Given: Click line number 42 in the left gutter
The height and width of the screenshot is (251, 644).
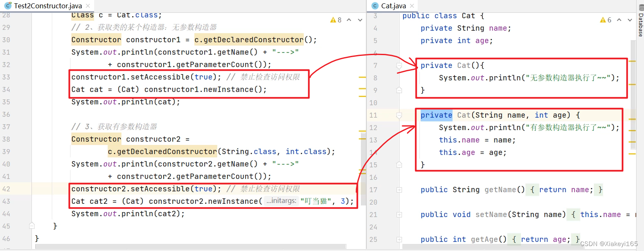Looking at the screenshot, I should click(6, 189).
